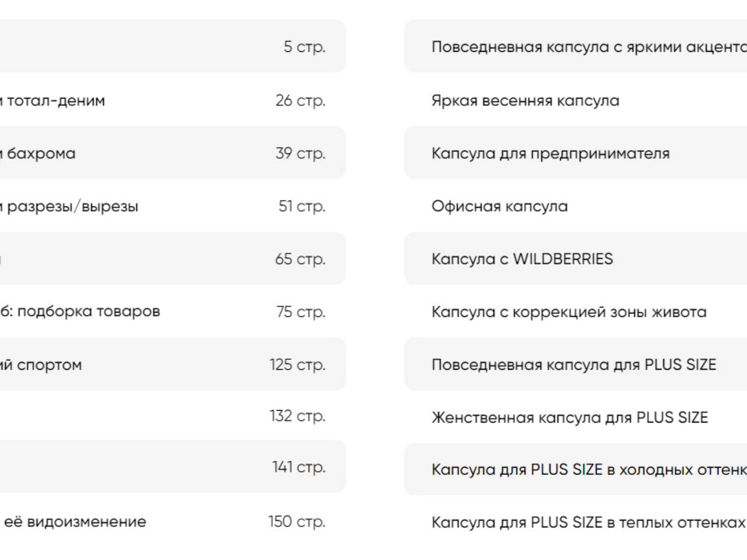Open page 141 стр. entry
The height and width of the screenshot is (560, 747).
(298, 467)
